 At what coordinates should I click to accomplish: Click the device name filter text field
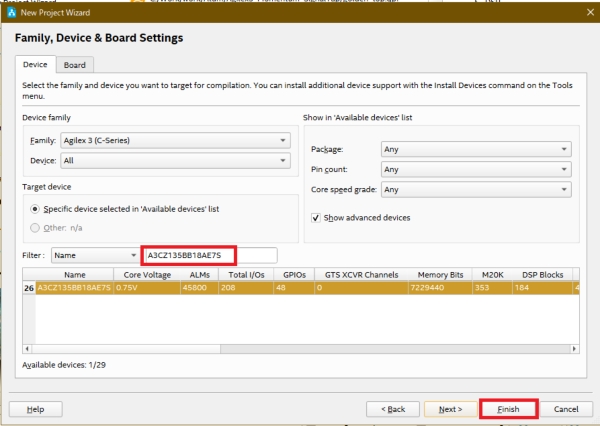pos(208,256)
